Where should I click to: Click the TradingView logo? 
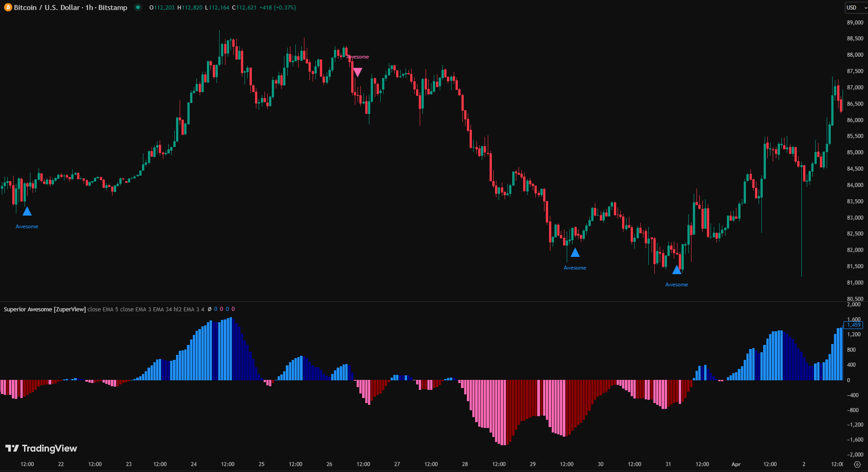(x=41, y=448)
